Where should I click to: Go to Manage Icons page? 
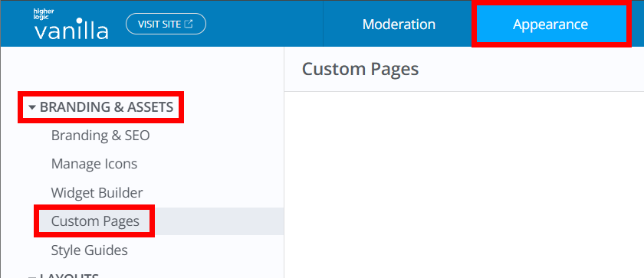pyautogui.click(x=94, y=164)
